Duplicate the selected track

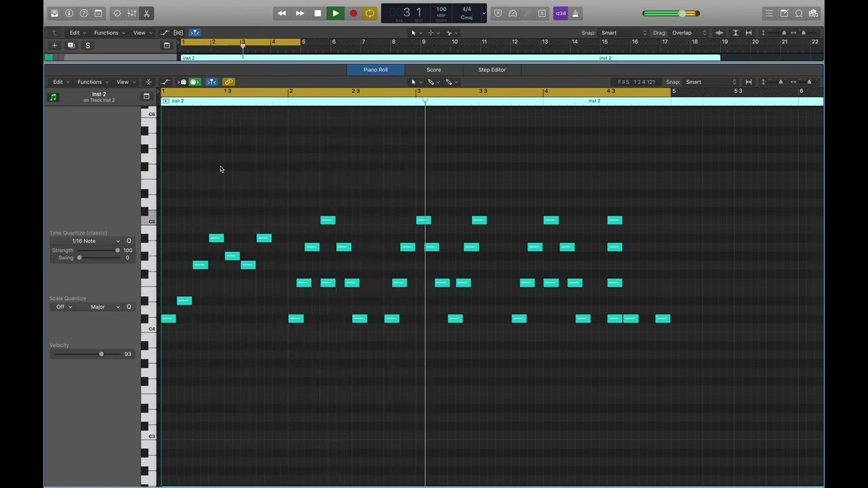click(x=71, y=45)
